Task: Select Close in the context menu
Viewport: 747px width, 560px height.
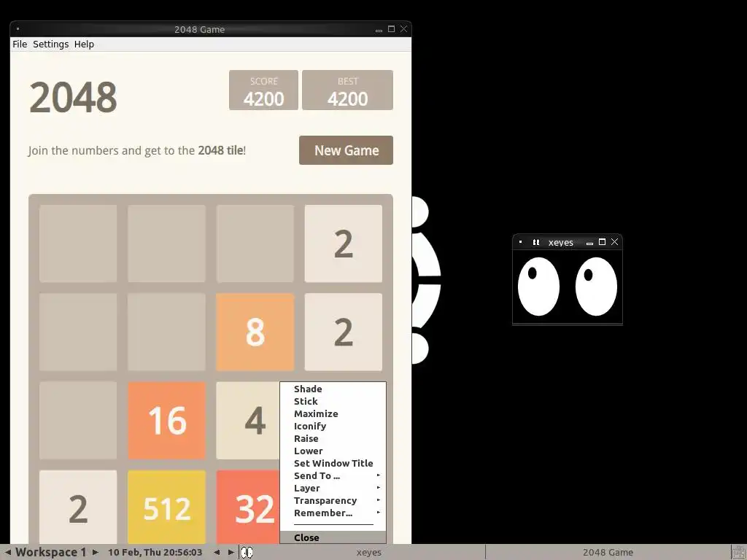Action: [333, 537]
